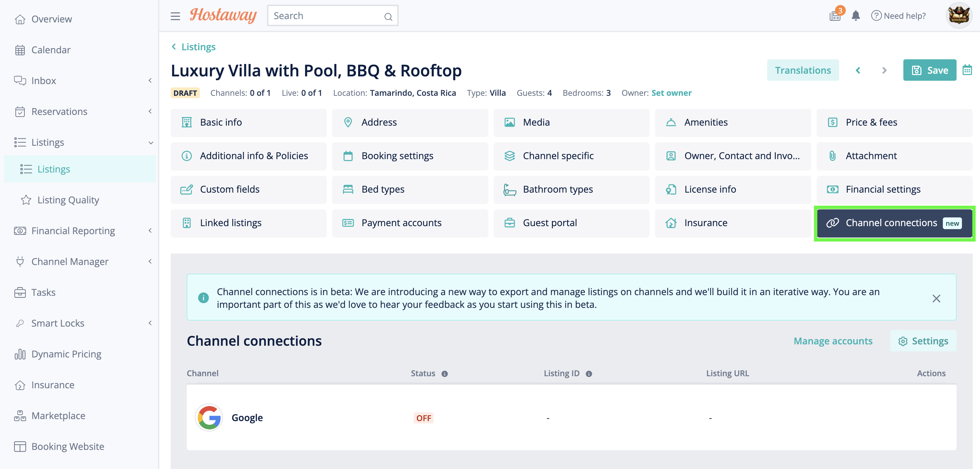The width and height of the screenshot is (980, 469).
Task: Click the Address pin icon
Action: [x=348, y=122]
